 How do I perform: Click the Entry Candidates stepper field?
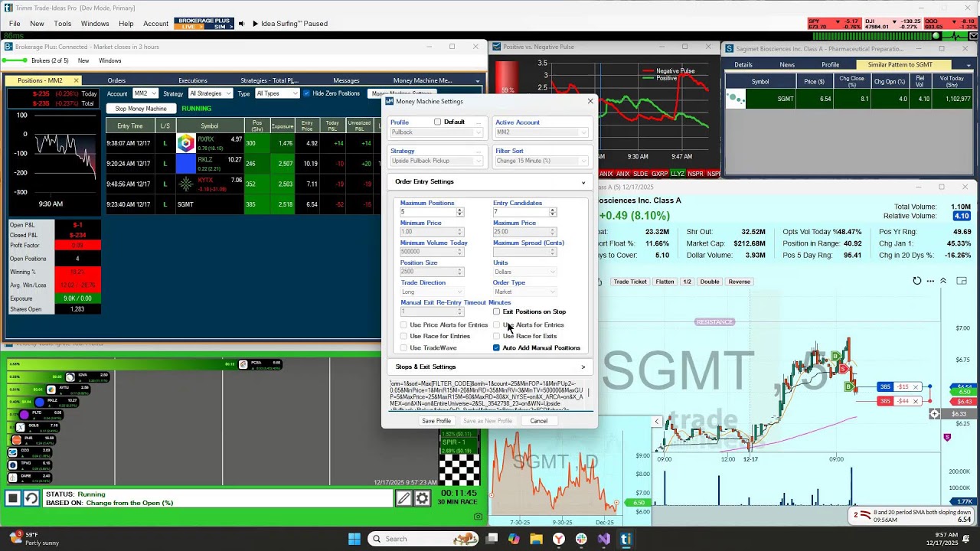(x=524, y=212)
